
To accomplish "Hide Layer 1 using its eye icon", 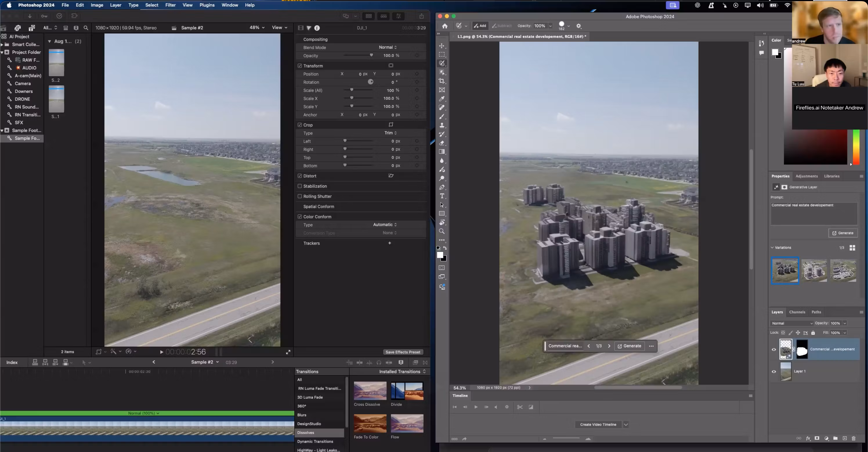I will (x=774, y=371).
